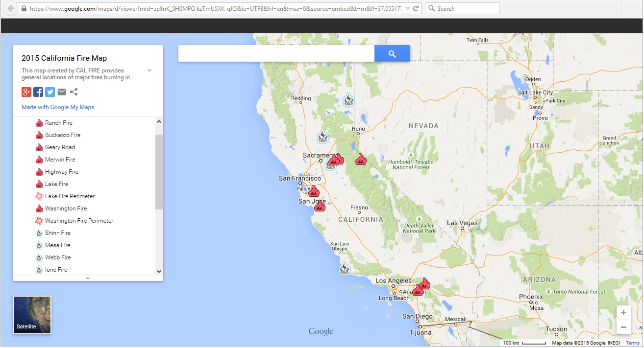Click the gray fire marker near Redding
Image resolution: width=644 pixels, height=348 pixels.
348,100
